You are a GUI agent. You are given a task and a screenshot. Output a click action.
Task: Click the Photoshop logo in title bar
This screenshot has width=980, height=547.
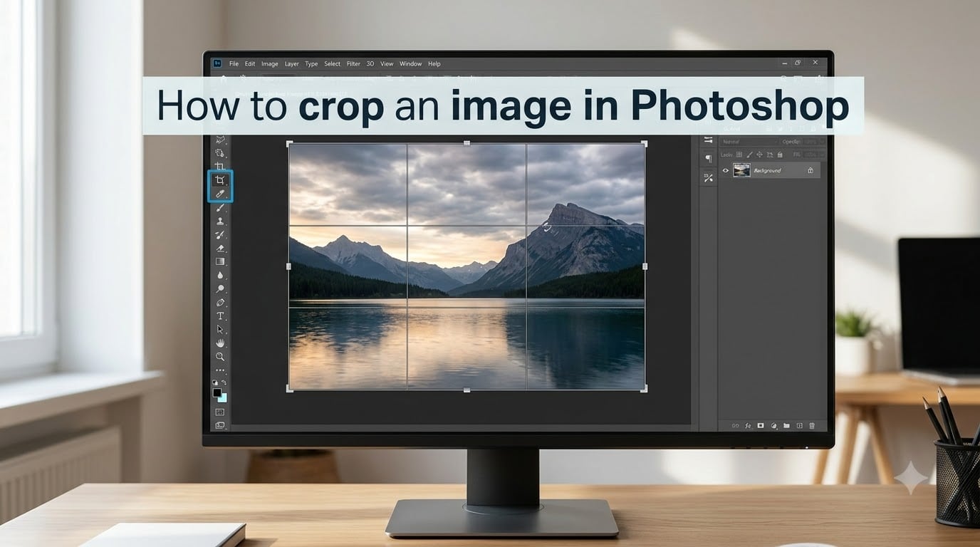tap(217, 63)
